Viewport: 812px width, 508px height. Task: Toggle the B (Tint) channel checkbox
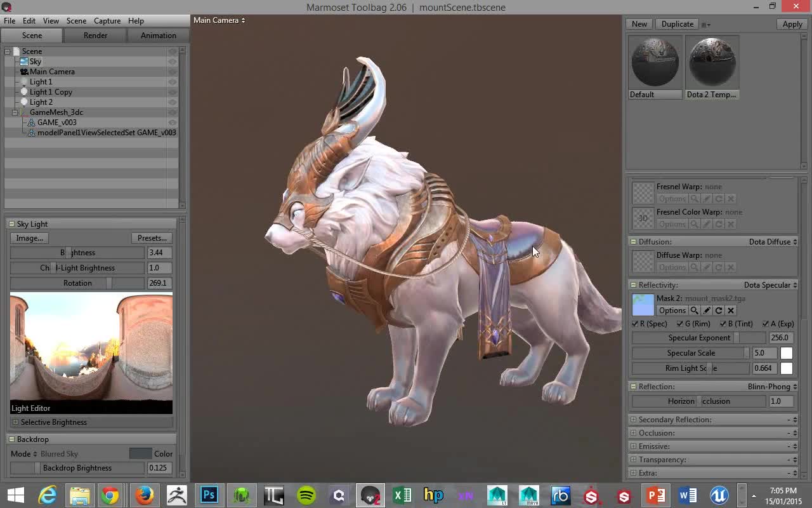723,324
